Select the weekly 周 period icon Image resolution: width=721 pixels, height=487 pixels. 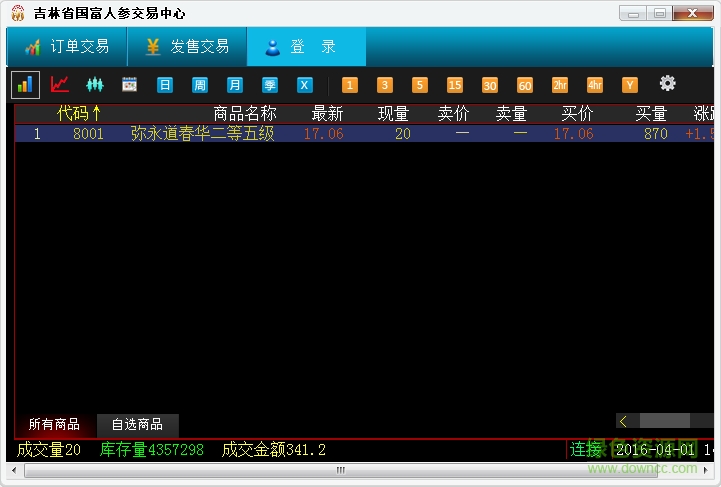pos(200,85)
